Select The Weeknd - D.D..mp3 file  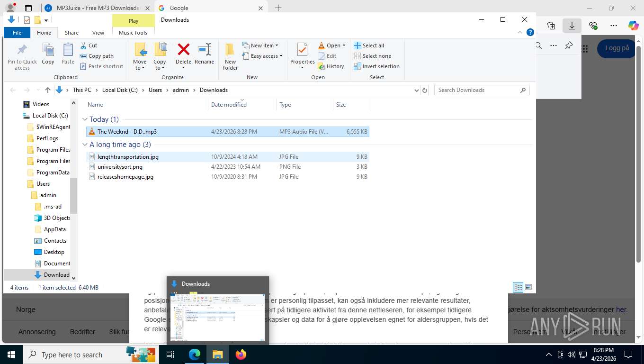coord(228,132)
